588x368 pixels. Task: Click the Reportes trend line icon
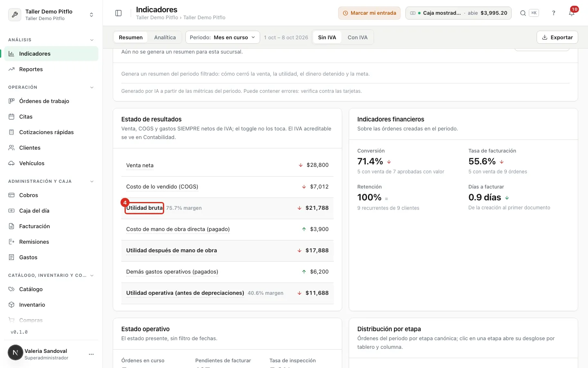11,69
